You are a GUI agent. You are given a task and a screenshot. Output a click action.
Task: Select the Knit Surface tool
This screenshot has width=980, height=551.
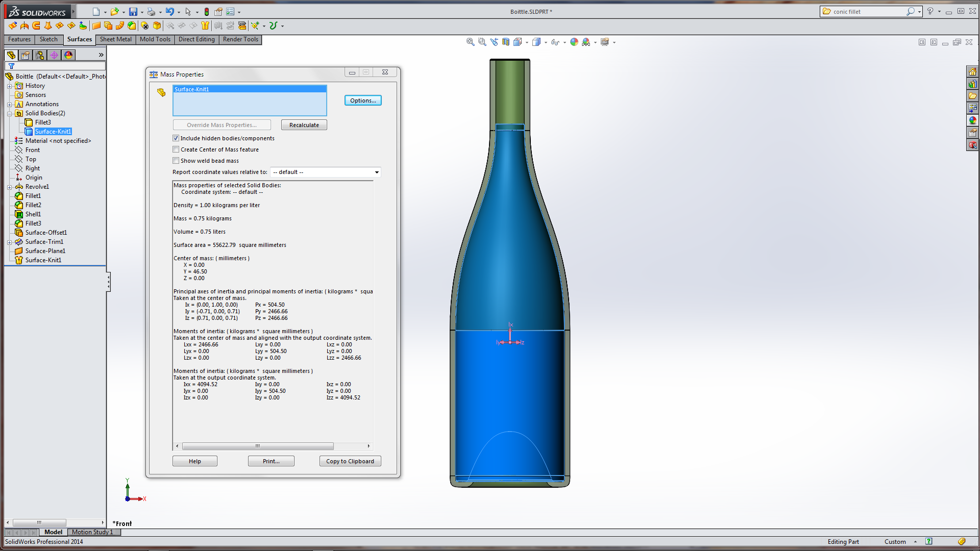[205, 26]
